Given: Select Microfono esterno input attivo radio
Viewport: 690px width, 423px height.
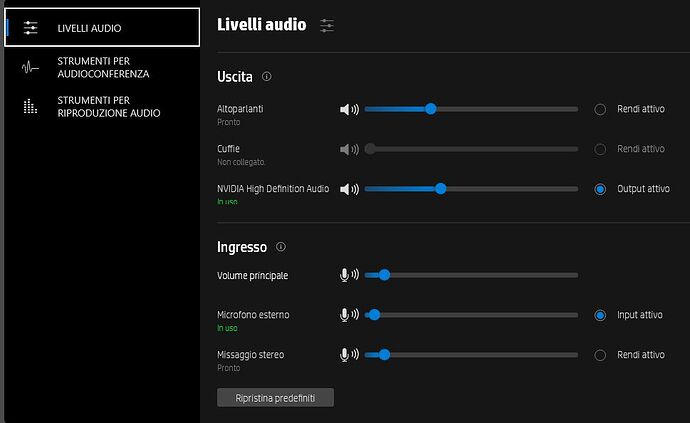Looking at the screenshot, I should [600, 315].
